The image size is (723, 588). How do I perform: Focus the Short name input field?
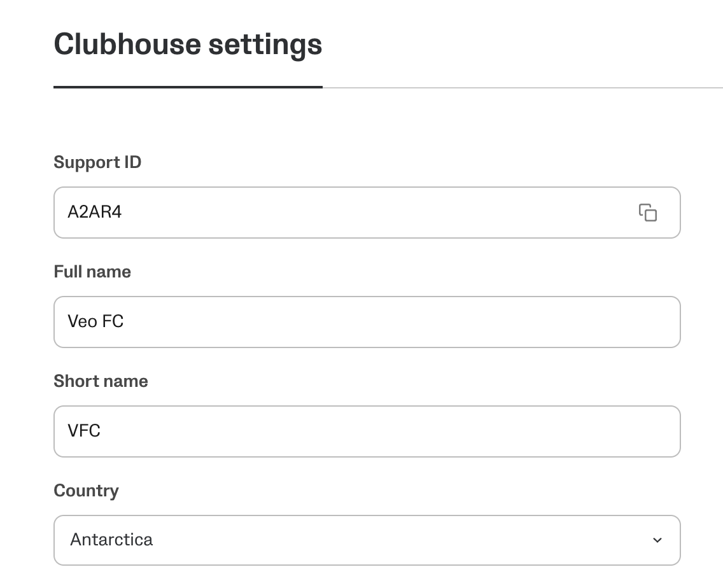coord(367,431)
